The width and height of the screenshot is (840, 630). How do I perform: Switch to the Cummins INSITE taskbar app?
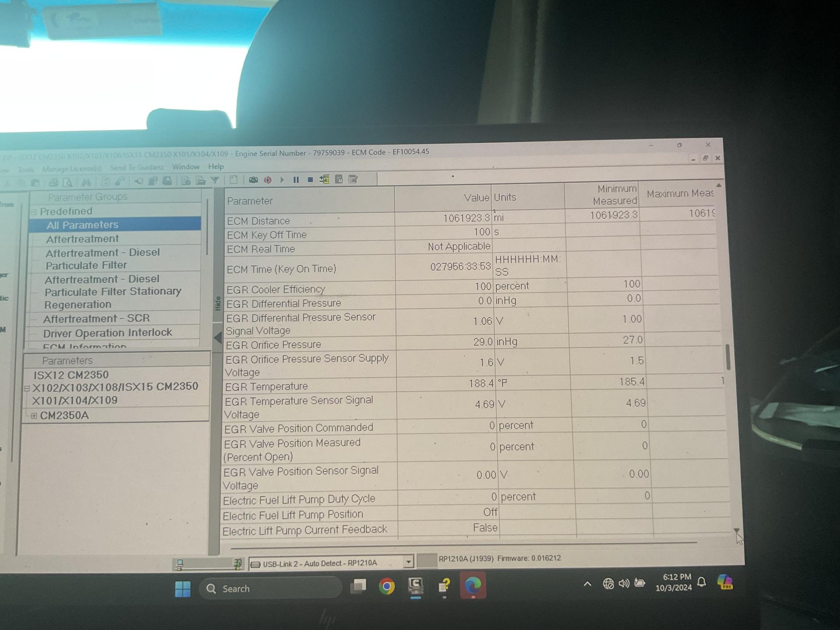[x=415, y=586]
